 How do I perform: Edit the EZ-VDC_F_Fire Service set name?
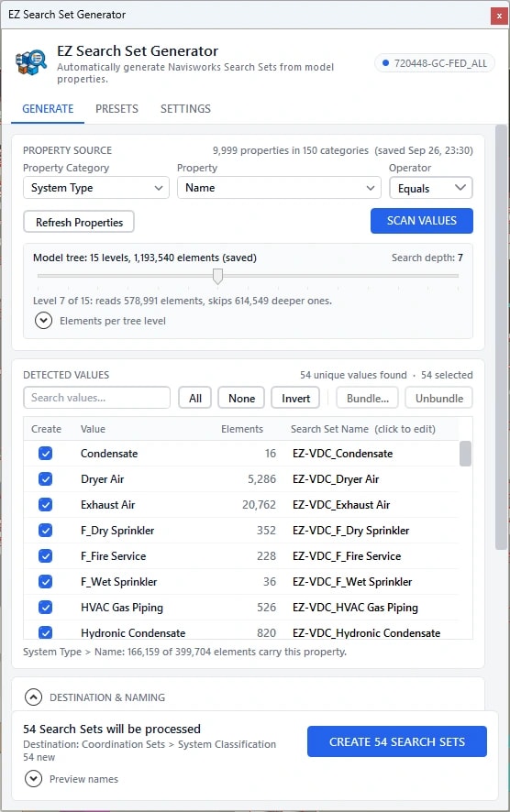point(347,556)
